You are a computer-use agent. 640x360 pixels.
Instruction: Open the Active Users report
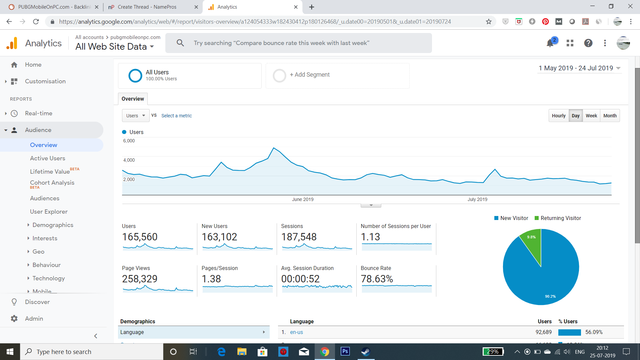coord(47,158)
